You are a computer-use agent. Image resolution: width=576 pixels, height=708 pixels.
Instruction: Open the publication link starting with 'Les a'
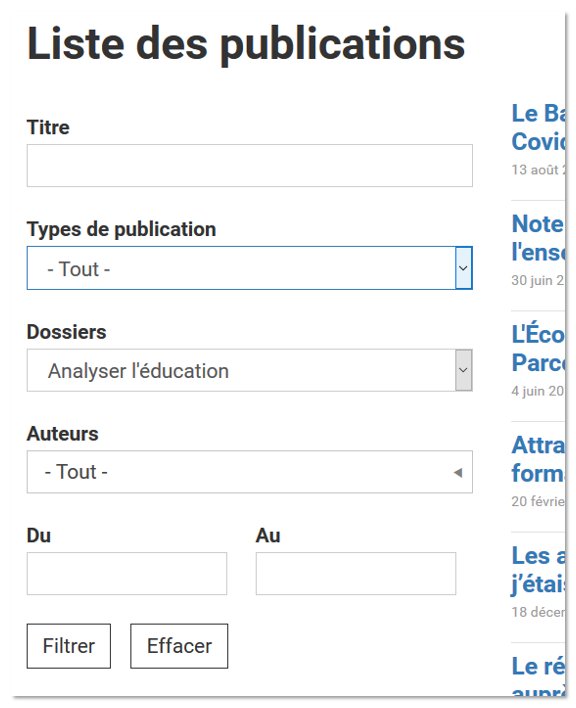coord(538,570)
